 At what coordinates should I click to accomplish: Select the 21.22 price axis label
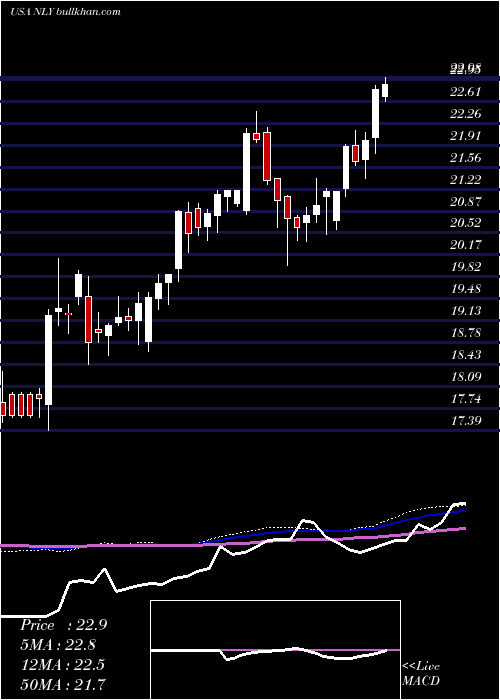point(466,179)
